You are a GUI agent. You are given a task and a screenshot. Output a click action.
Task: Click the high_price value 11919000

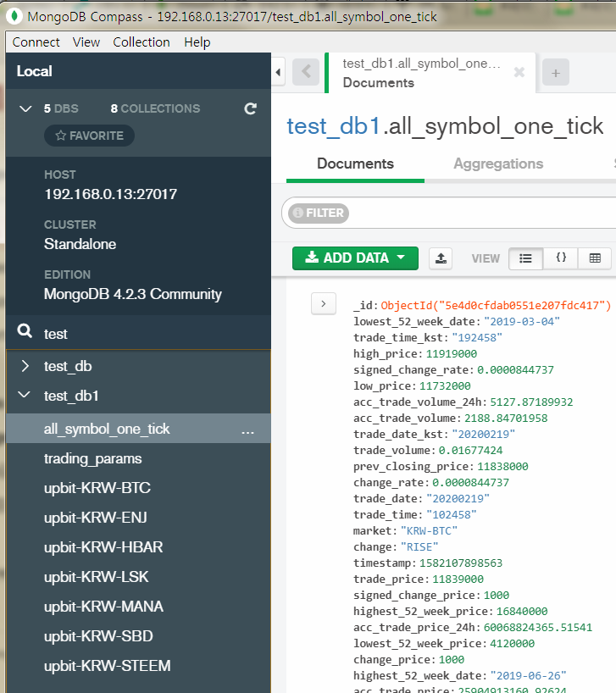click(x=452, y=353)
